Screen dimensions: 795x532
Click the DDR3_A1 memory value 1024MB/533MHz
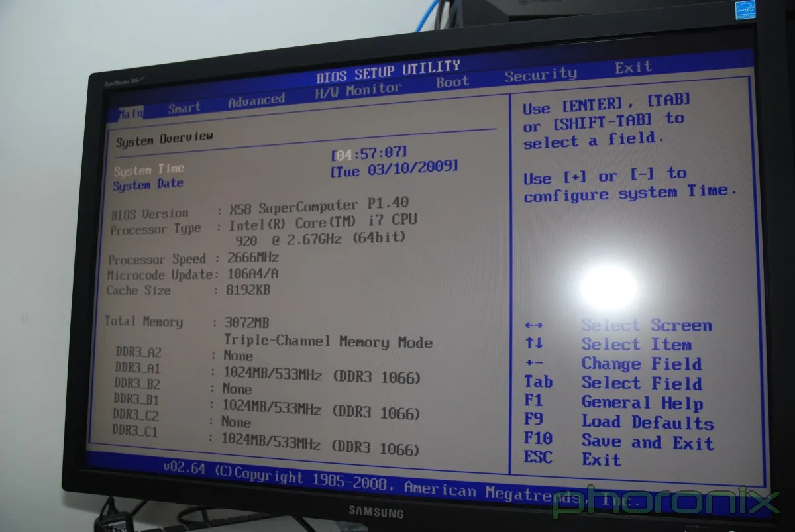[x=322, y=376]
